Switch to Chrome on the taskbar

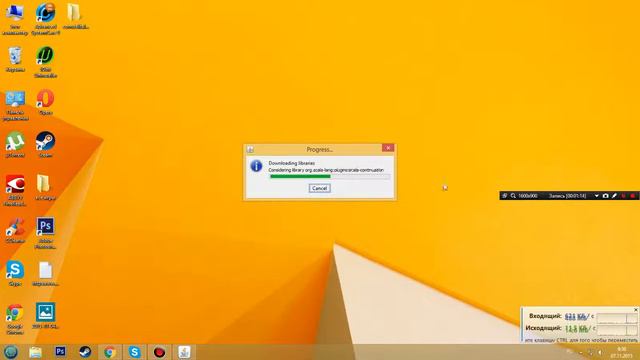click(109, 352)
